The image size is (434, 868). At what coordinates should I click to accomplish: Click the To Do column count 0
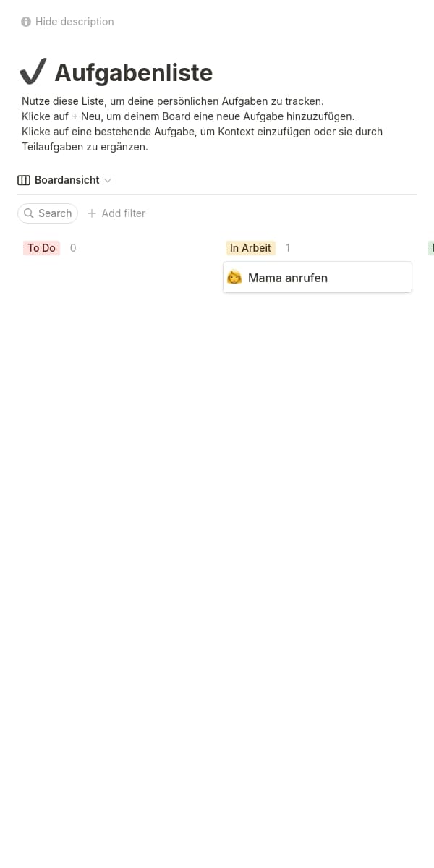[x=73, y=248]
